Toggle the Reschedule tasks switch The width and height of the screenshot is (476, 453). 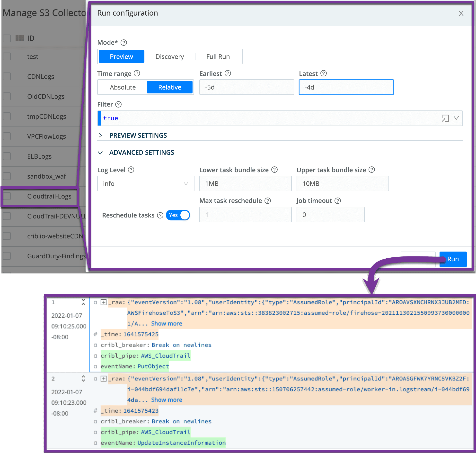pyautogui.click(x=178, y=215)
